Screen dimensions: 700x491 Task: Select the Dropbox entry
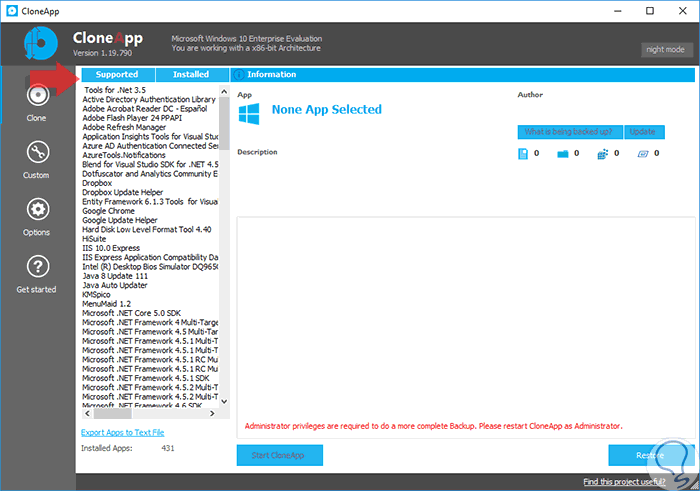pyautogui.click(x=97, y=183)
